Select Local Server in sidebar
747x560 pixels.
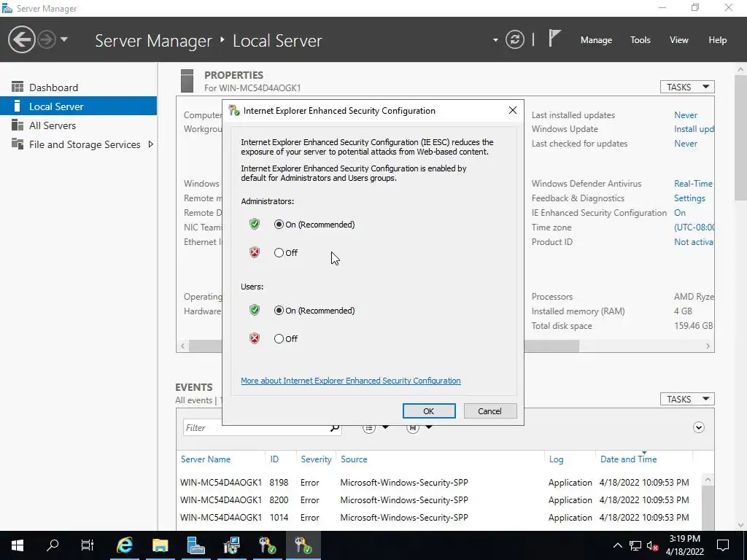point(78,106)
